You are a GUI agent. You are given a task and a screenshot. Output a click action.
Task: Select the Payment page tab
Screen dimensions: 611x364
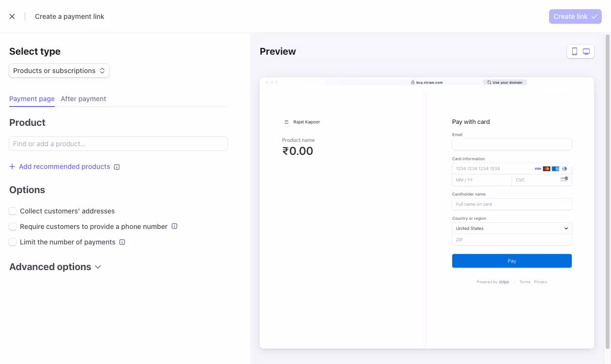[32, 99]
